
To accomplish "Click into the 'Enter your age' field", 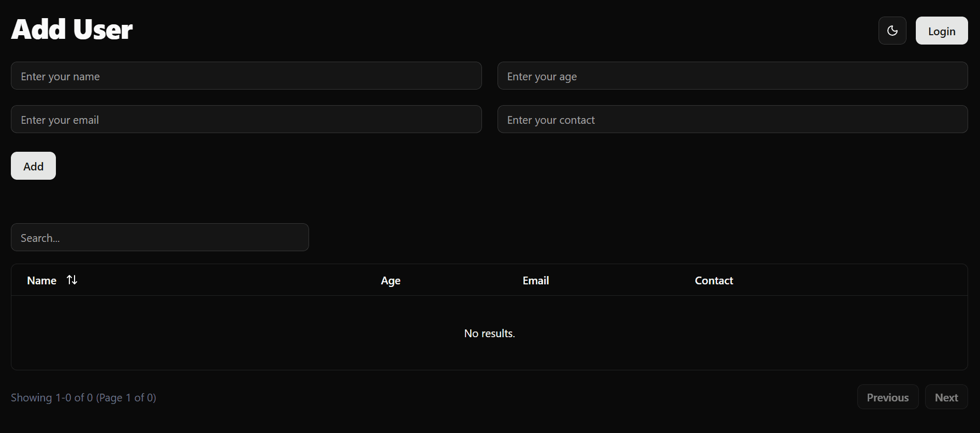I will tap(732, 76).
